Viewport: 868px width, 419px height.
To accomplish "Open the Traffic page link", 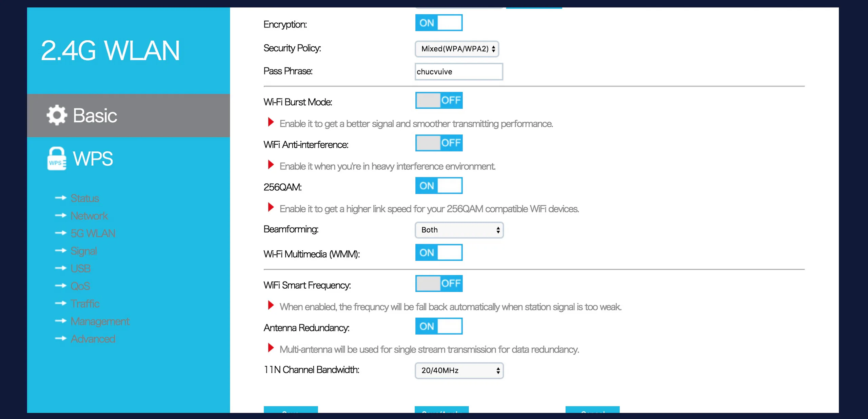I will [85, 303].
